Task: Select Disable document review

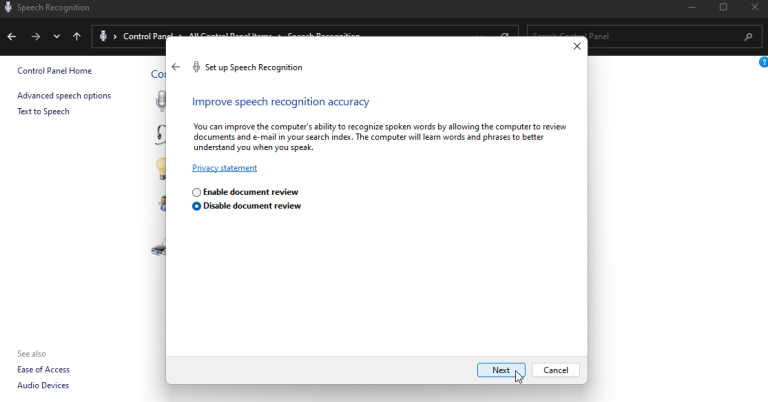Action: coord(197,206)
